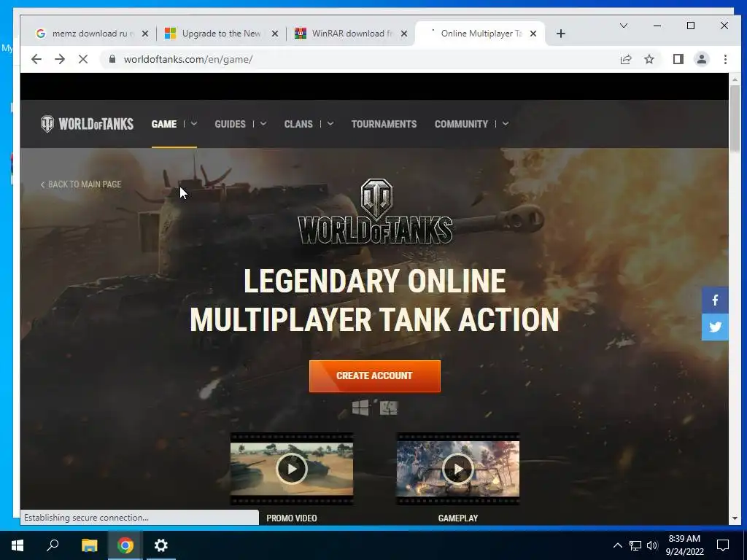The image size is (747, 560).
Task: Open the COMMUNITY nav item
Action: 461,124
